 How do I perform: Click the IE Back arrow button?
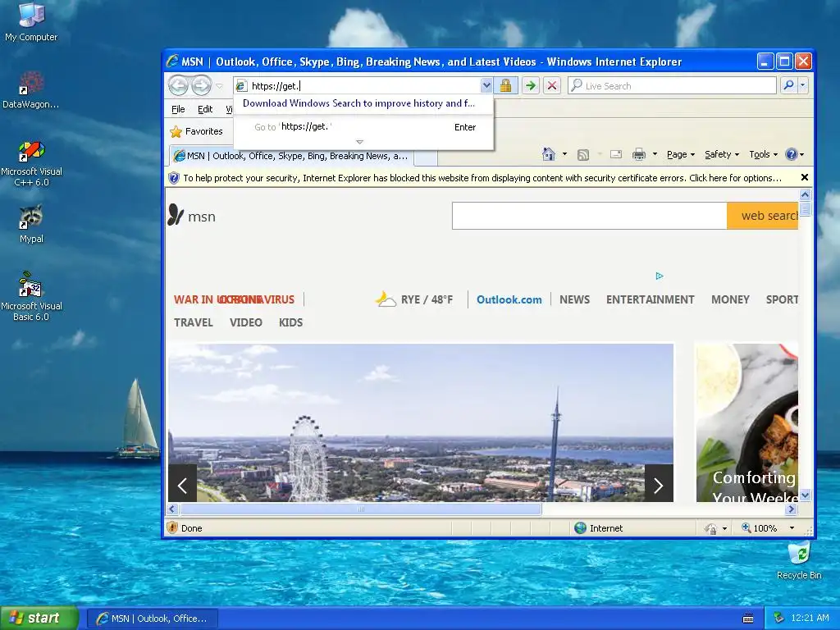tap(178, 85)
